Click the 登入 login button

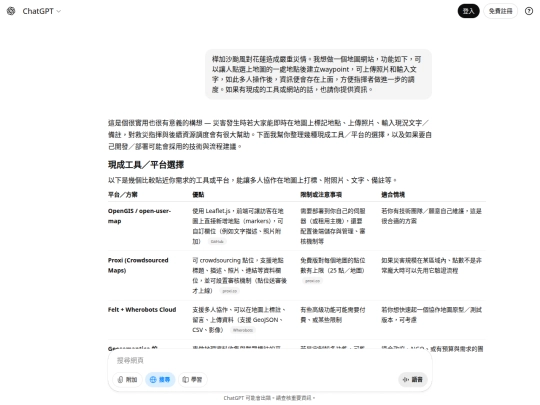click(x=468, y=11)
